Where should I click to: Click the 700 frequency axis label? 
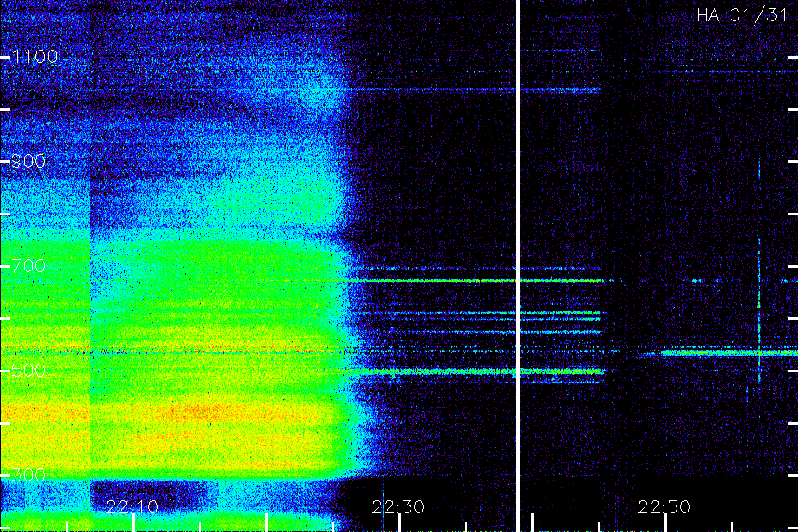28,265
